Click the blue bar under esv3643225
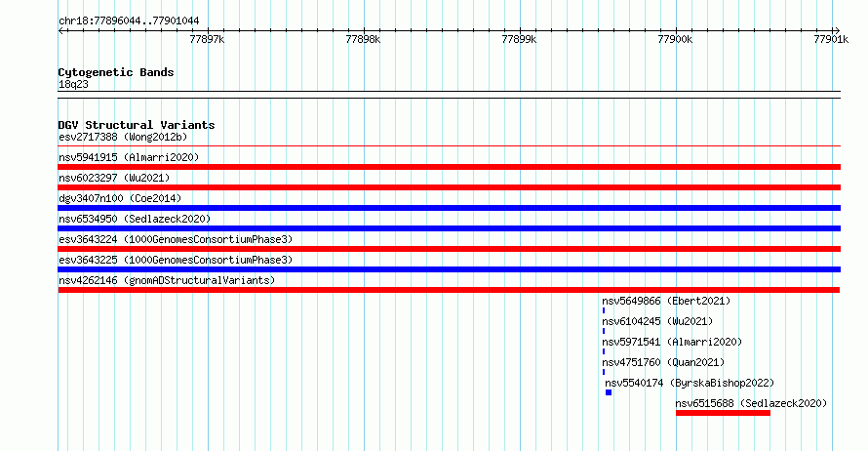Screen dimensions: 868x451 [x=449, y=269]
